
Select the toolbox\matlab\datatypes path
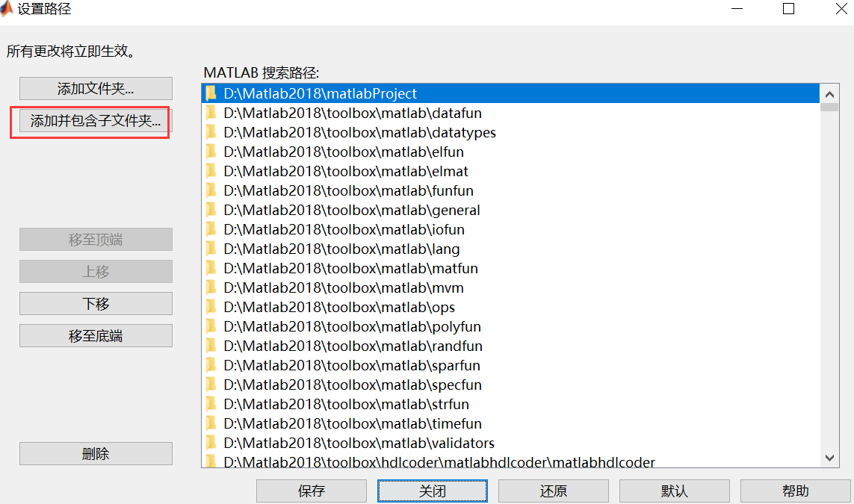[x=510, y=132]
